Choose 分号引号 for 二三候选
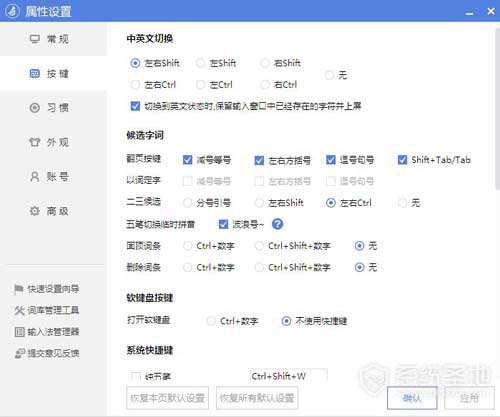This screenshot has width=500, height=417. click(x=188, y=203)
